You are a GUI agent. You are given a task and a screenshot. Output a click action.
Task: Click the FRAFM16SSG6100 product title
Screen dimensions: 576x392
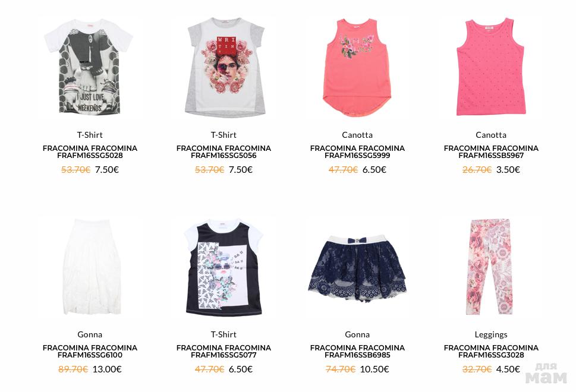point(90,351)
